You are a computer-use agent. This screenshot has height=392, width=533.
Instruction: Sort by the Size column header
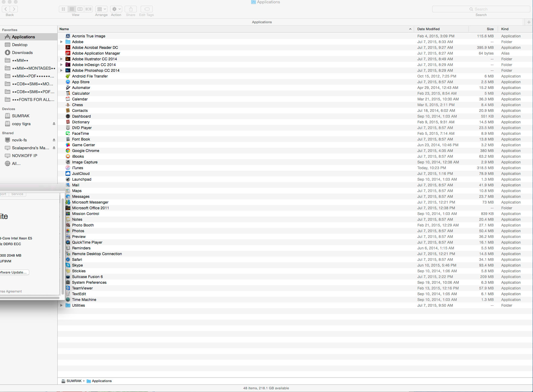click(483, 29)
